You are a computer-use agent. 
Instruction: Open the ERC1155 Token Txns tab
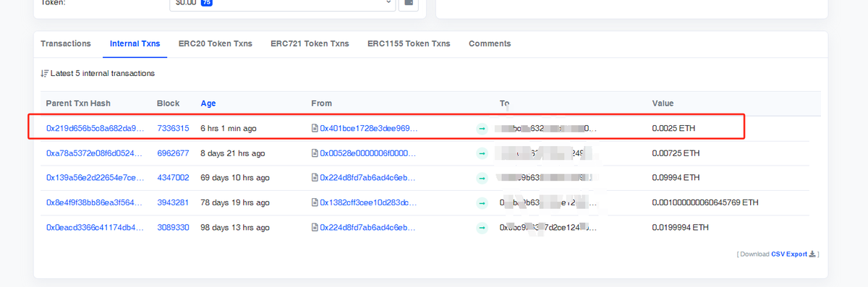point(409,43)
